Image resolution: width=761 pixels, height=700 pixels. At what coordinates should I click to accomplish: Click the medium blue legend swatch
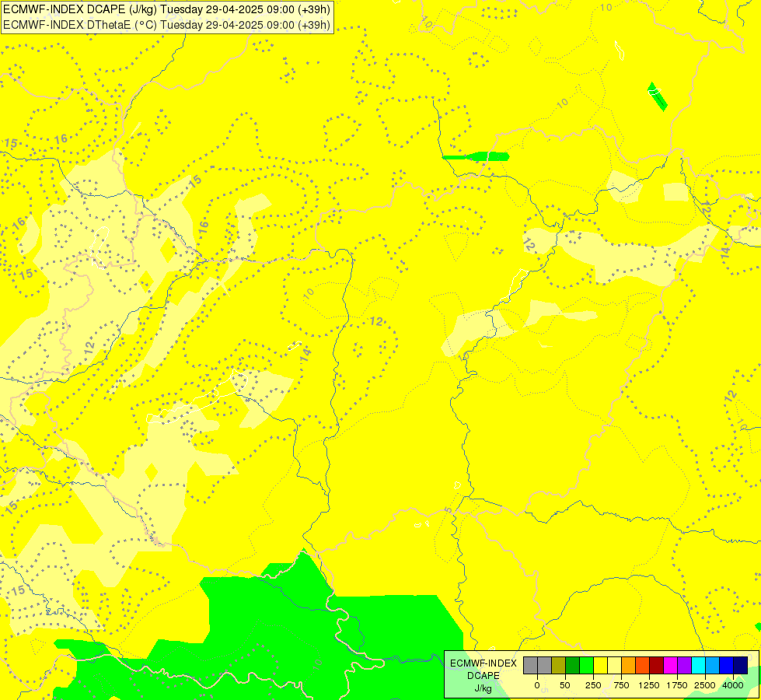727,666
